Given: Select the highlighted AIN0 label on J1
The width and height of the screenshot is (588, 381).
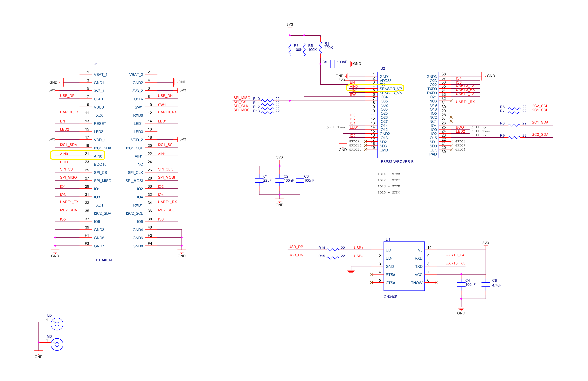Looking at the screenshot, I should pos(64,154).
